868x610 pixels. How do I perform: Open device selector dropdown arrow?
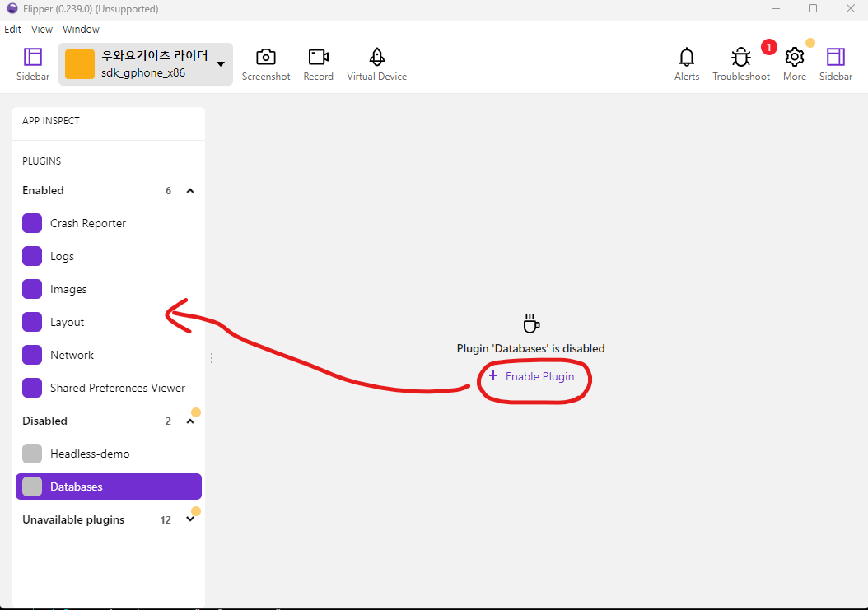point(221,64)
